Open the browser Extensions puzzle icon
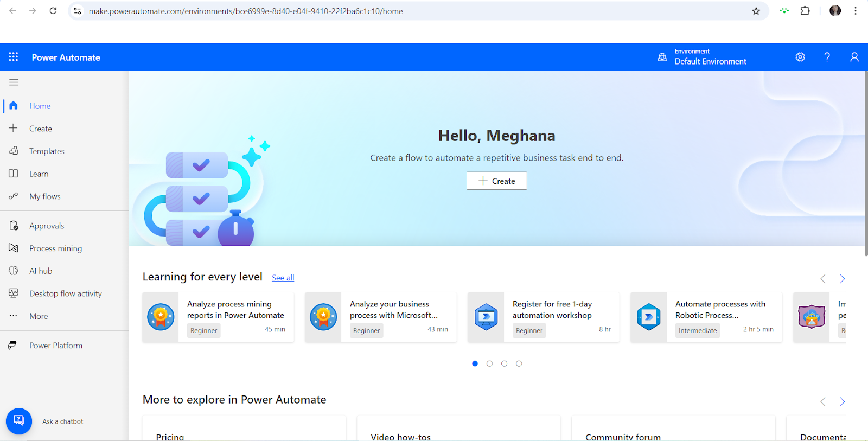 click(x=805, y=11)
